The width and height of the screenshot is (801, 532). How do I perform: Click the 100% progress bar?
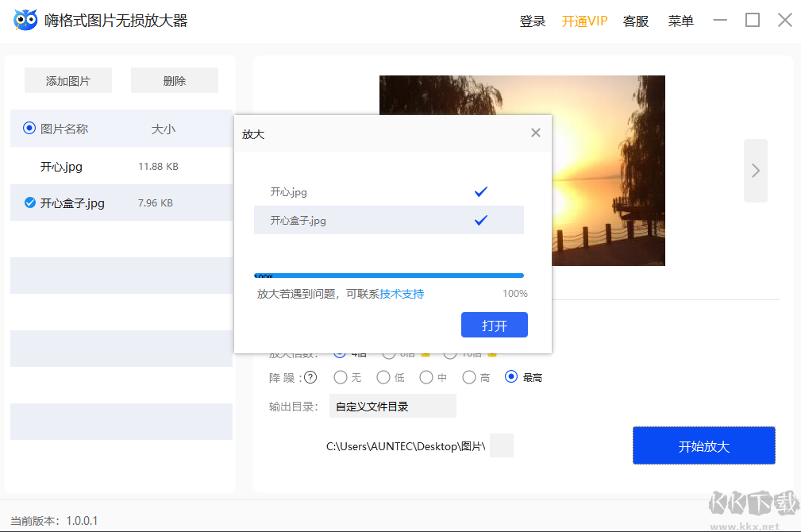[388, 275]
